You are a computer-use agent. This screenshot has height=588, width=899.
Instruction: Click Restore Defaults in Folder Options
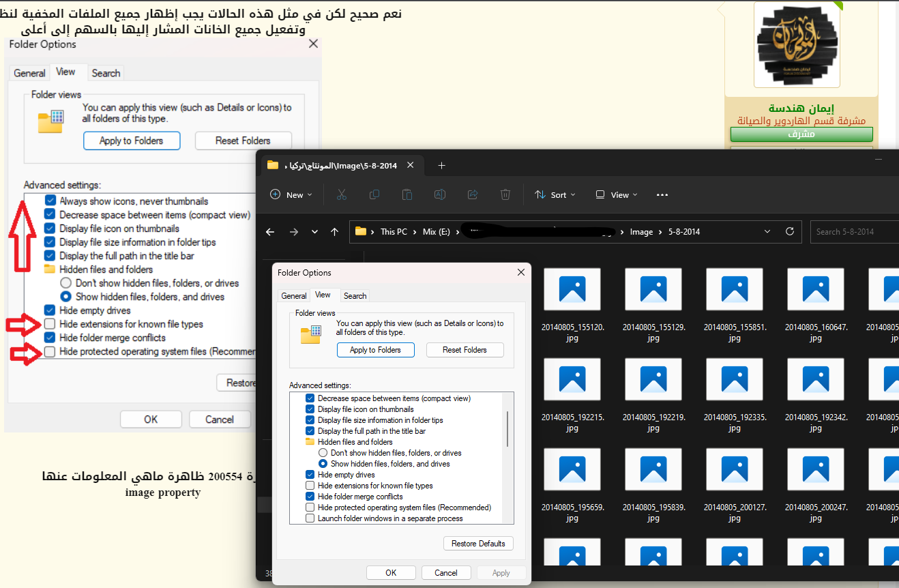coord(478,544)
